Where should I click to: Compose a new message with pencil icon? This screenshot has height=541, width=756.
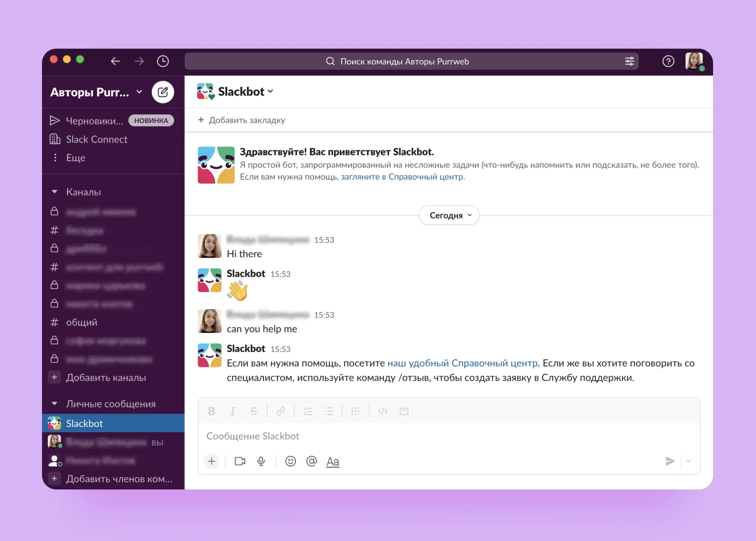pos(163,92)
